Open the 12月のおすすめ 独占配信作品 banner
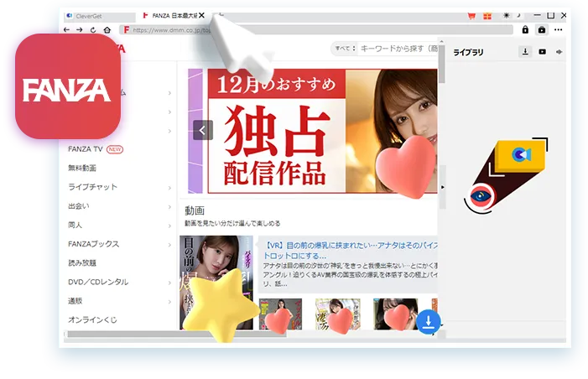 click(x=322, y=131)
